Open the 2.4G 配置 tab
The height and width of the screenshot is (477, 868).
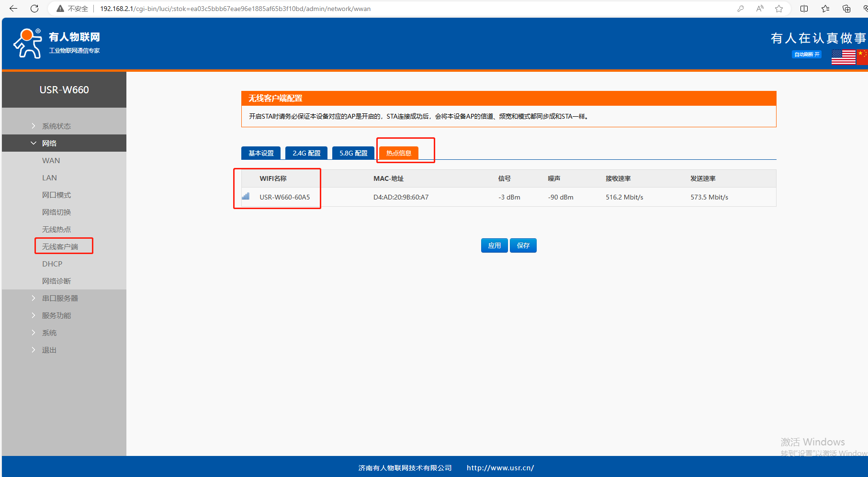pyautogui.click(x=306, y=153)
